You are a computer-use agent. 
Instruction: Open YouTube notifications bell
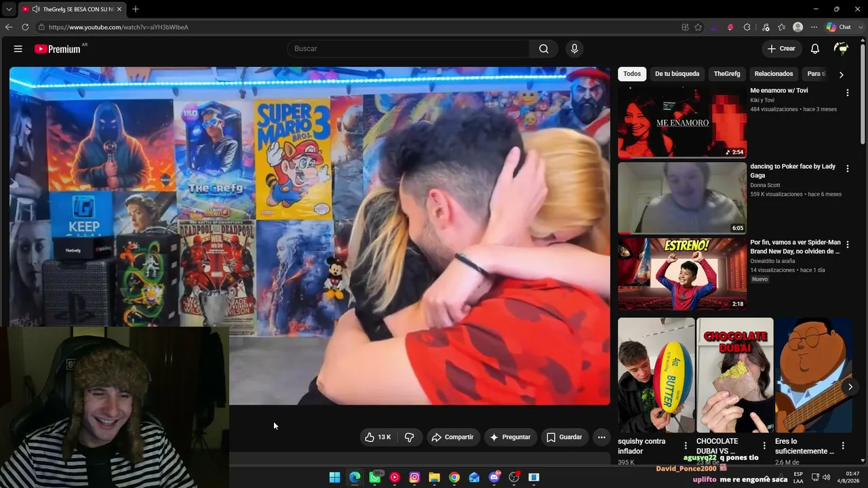point(815,49)
